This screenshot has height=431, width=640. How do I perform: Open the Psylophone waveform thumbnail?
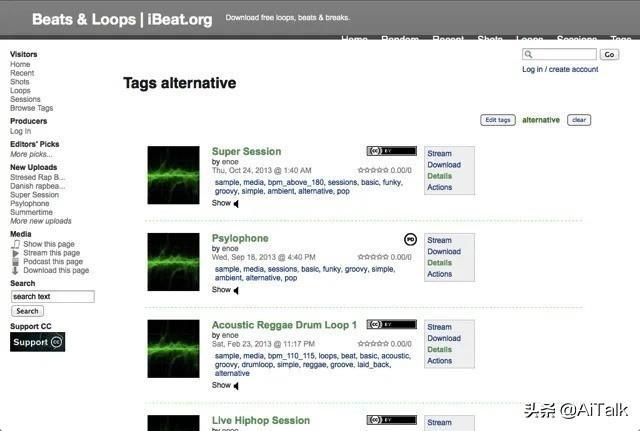[x=173, y=262]
